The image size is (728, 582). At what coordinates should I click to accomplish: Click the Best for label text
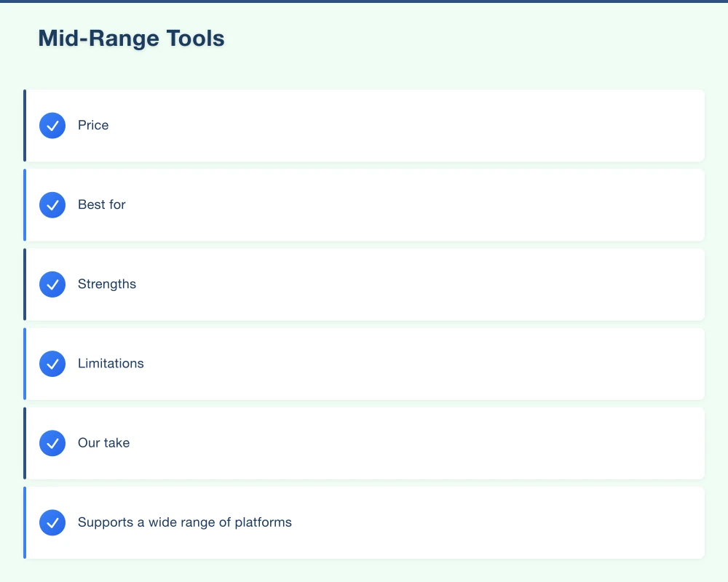click(101, 204)
